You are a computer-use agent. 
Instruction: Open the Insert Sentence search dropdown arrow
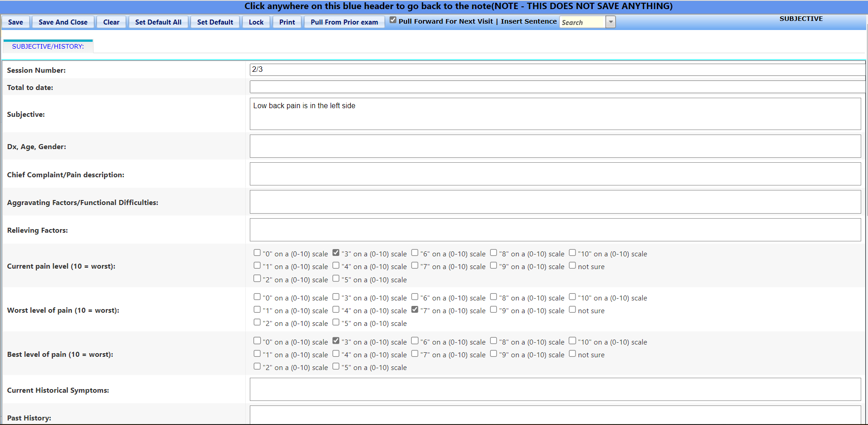[x=610, y=22]
